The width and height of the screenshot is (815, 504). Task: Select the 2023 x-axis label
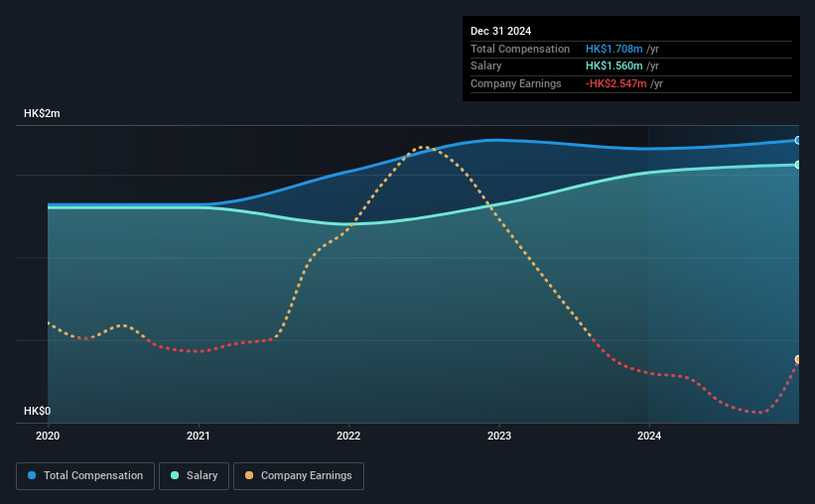(499, 436)
